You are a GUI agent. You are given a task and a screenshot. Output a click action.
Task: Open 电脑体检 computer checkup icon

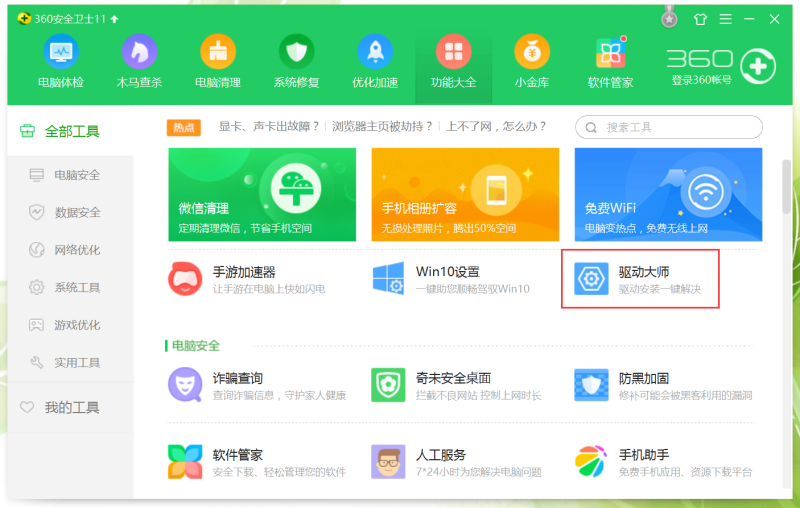(x=61, y=52)
